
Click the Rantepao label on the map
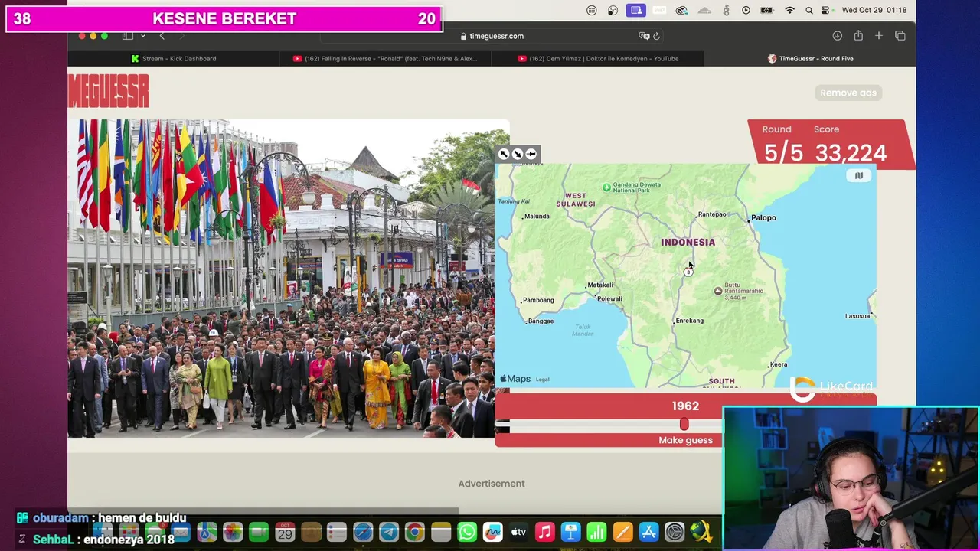point(711,214)
